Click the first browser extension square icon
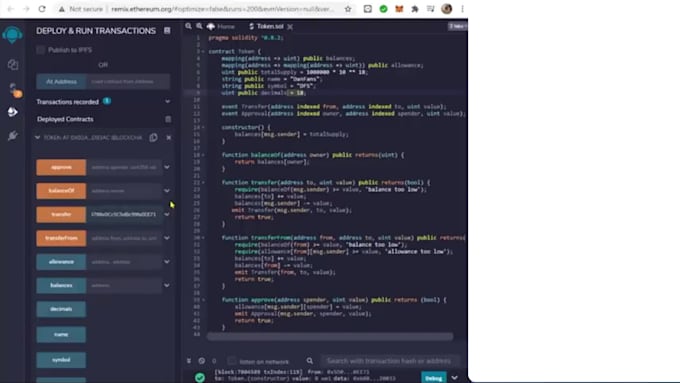The width and height of the screenshot is (680, 383). click(x=367, y=9)
